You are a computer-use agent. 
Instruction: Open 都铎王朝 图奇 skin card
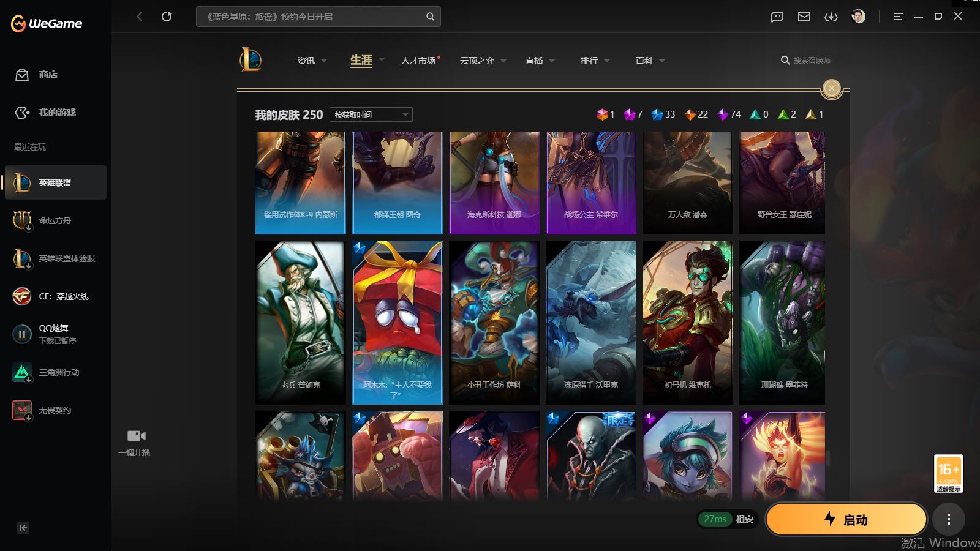[x=398, y=182]
